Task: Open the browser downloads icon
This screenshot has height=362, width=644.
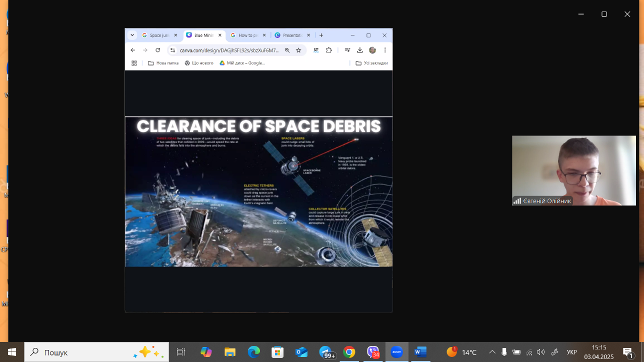Action: pos(359,50)
